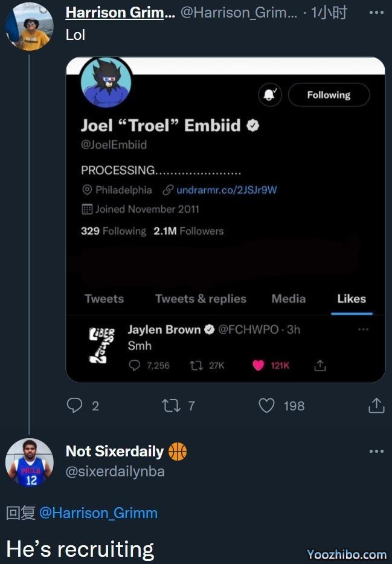Click the @Harrison_Grimm mention link
This screenshot has height=564, width=392.
[98, 513]
